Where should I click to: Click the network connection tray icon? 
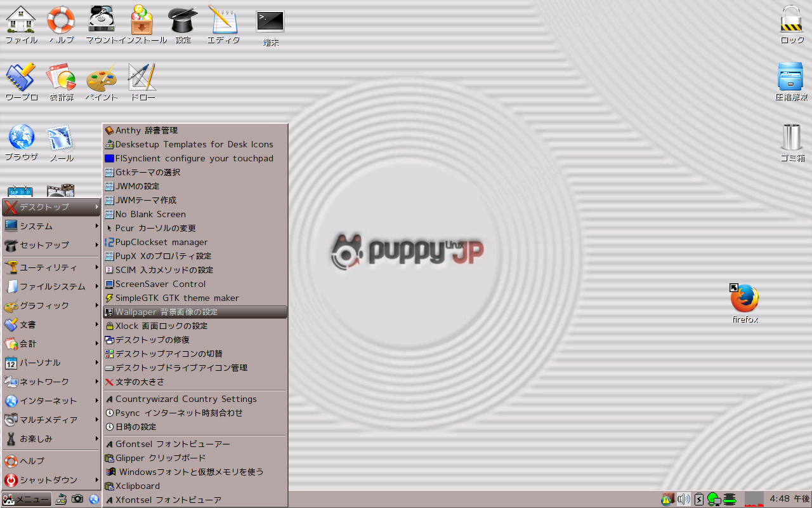click(x=714, y=499)
